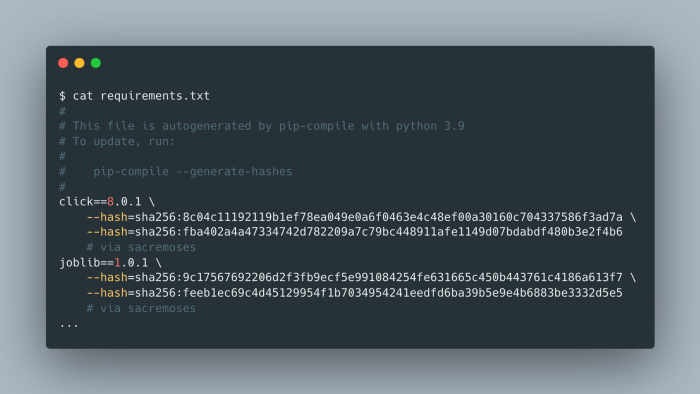This screenshot has height=394, width=700.
Task: Click the yellow '--hash' flag on the first hash line
Action: click(x=107, y=217)
